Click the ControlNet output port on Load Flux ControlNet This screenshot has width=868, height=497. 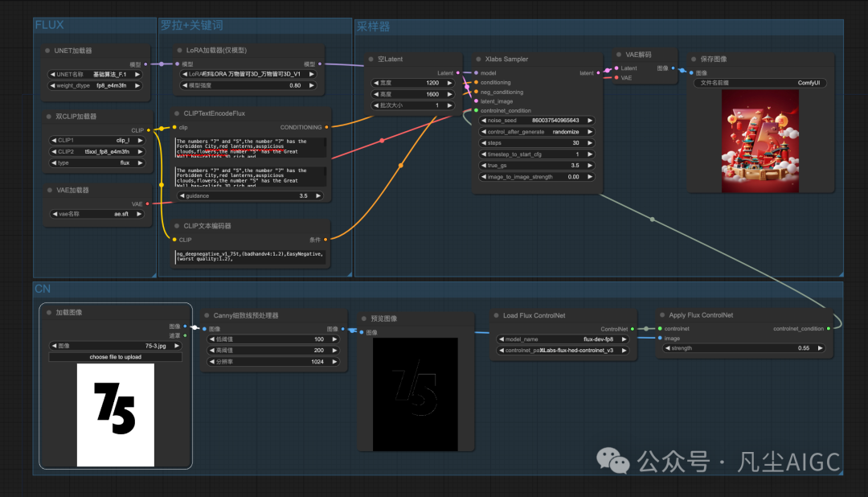(x=633, y=329)
